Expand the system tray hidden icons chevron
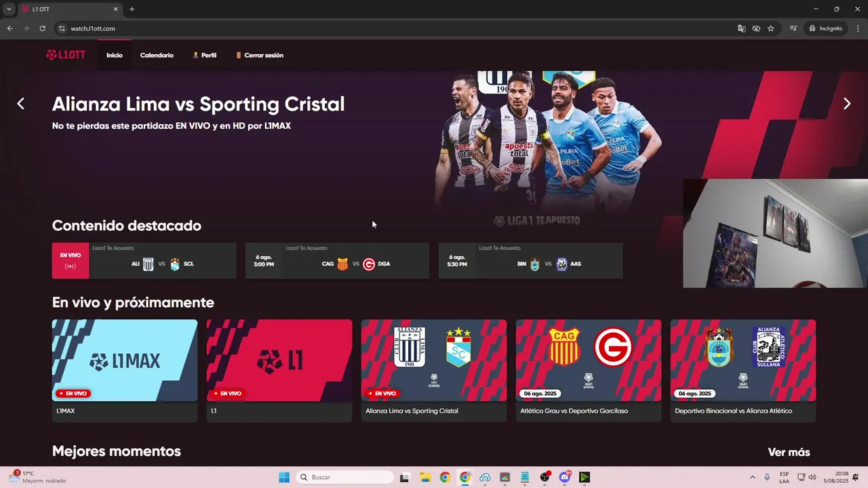The image size is (868, 488). point(752,477)
